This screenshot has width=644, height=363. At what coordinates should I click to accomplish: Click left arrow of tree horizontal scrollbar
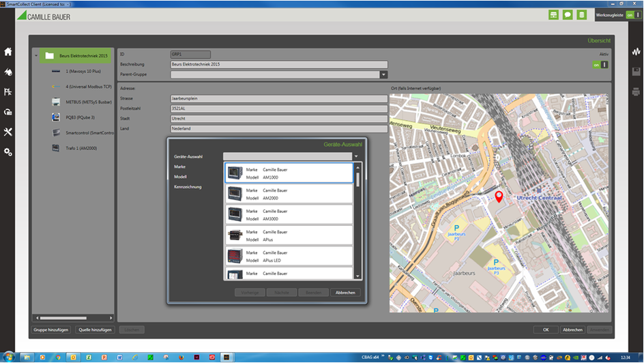(37, 318)
